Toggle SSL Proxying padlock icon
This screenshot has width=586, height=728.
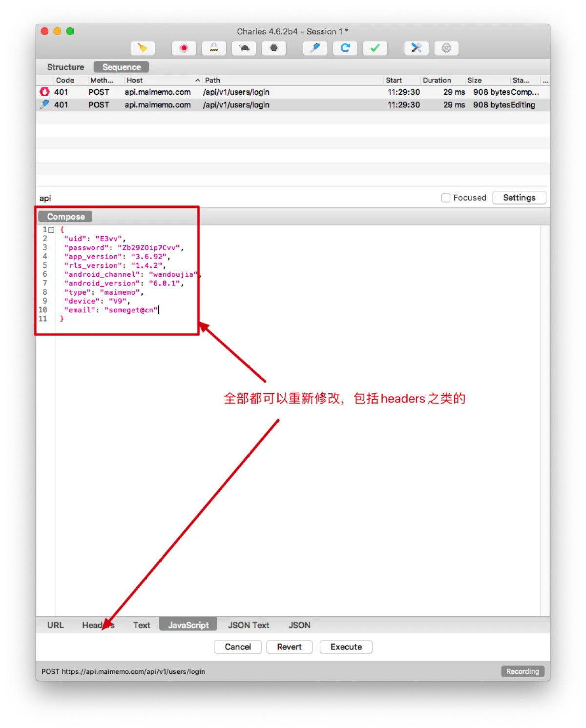214,48
